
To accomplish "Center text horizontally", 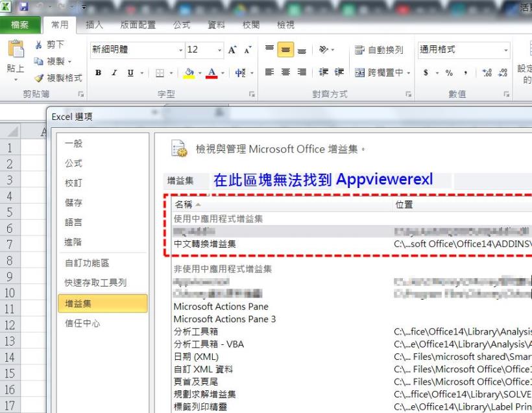I will tap(285, 72).
